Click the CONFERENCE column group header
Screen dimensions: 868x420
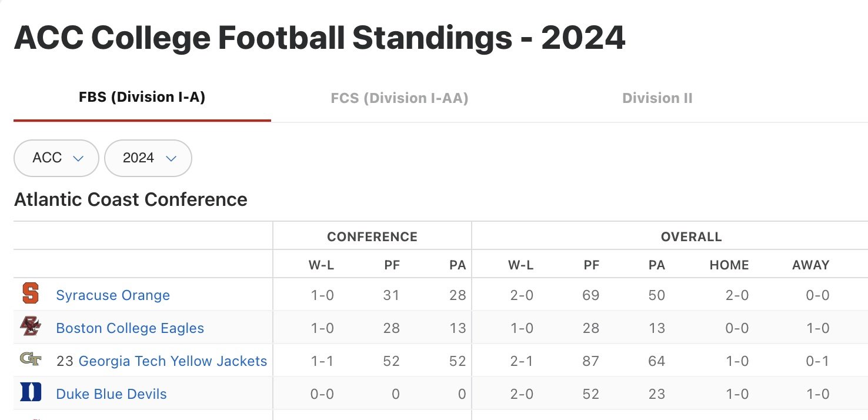click(x=372, y=237)
